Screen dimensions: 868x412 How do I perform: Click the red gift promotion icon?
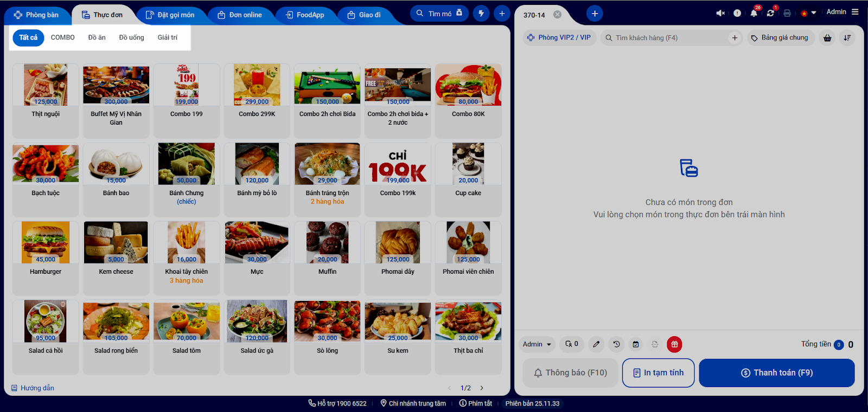[x=674, y=344]
